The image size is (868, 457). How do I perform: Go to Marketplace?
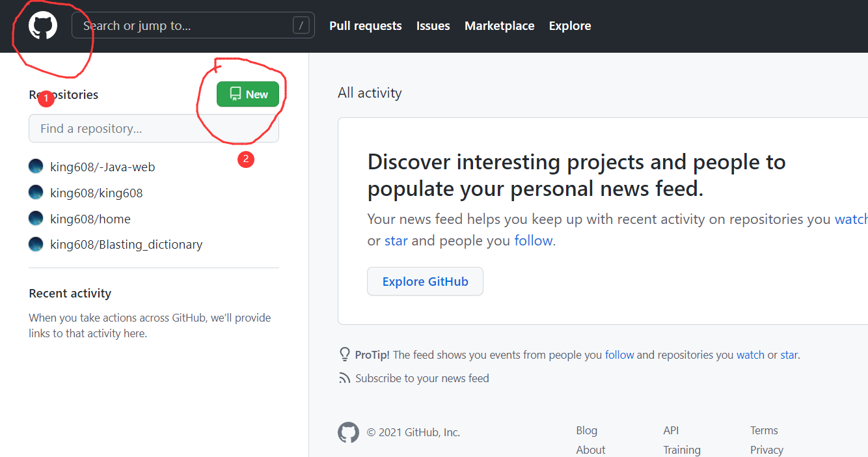[x=500, y=26]
